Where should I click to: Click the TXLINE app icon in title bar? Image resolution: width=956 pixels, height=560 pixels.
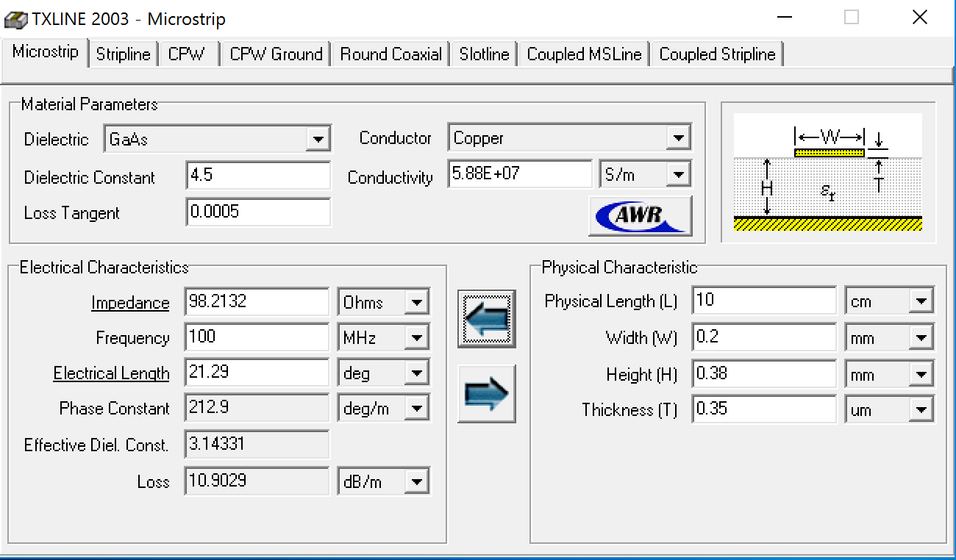point(16,18)
